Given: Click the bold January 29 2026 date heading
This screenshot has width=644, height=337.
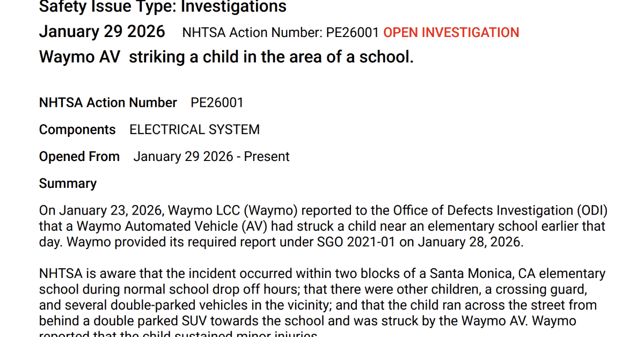Looking at the screenshot, I should [x=102, y=32].
